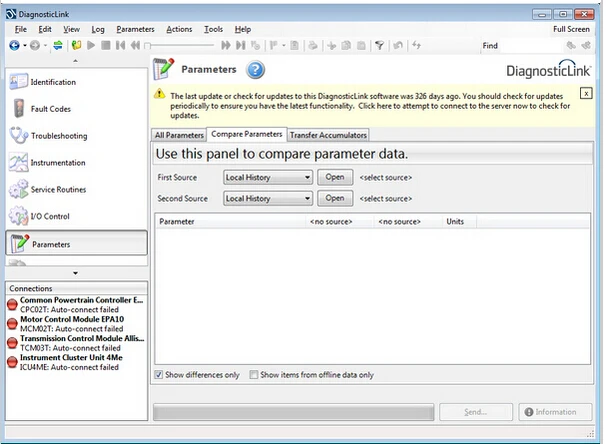Open the Tools menu

pos(213,29)
